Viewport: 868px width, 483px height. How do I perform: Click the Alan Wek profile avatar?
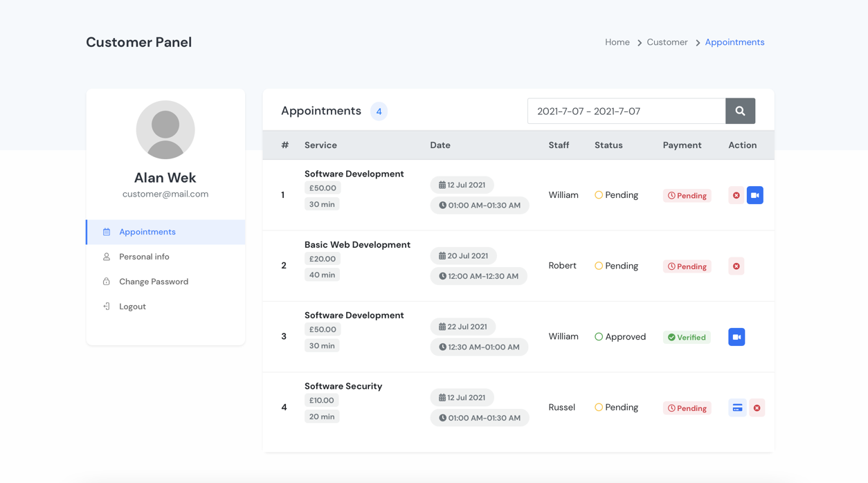click(165, 130)
